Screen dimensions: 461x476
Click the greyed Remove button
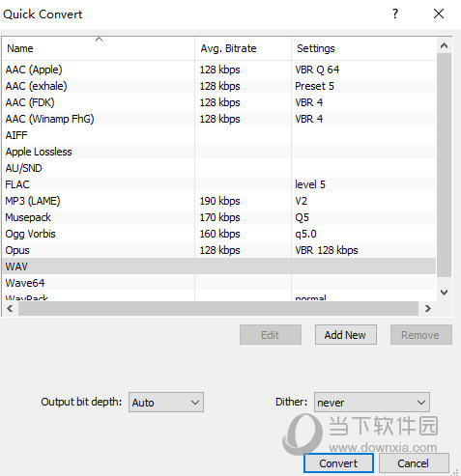point(421,335)
